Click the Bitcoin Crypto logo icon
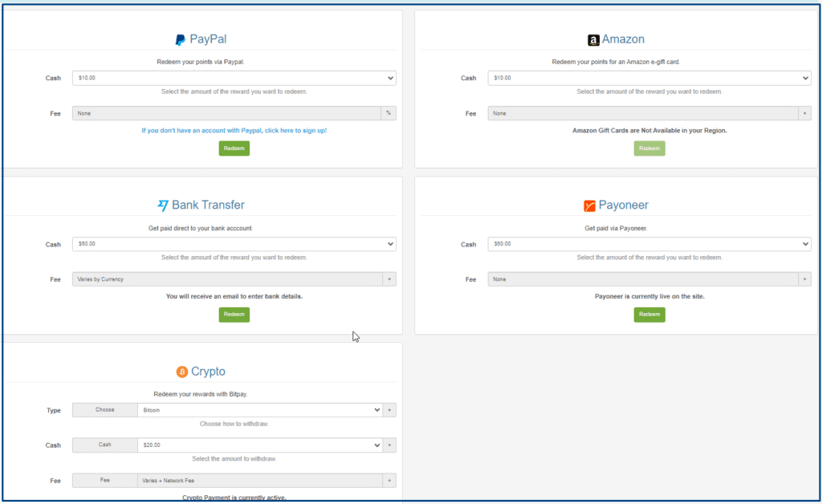This screenshot has height=504, width=822. tap(181, 372)
